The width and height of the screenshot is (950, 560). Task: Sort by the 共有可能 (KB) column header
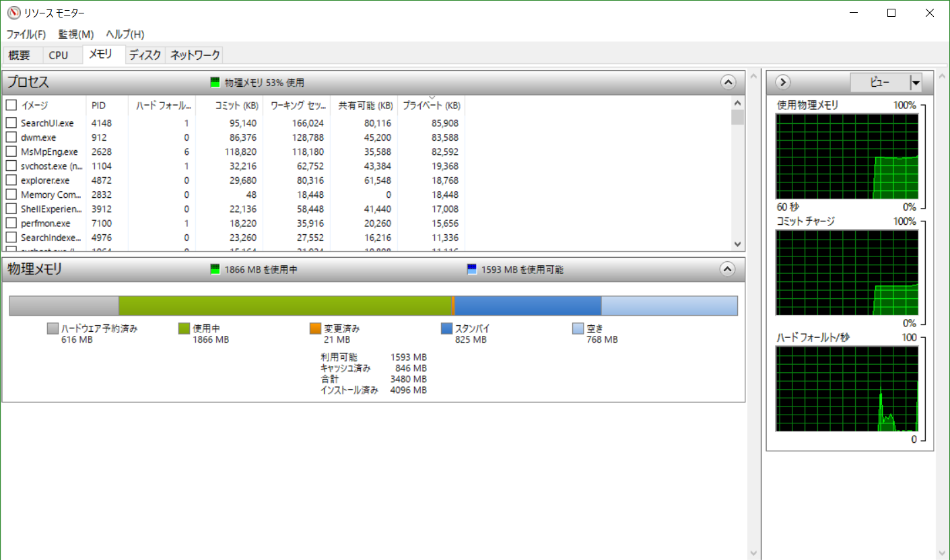(x=364, y=106)
